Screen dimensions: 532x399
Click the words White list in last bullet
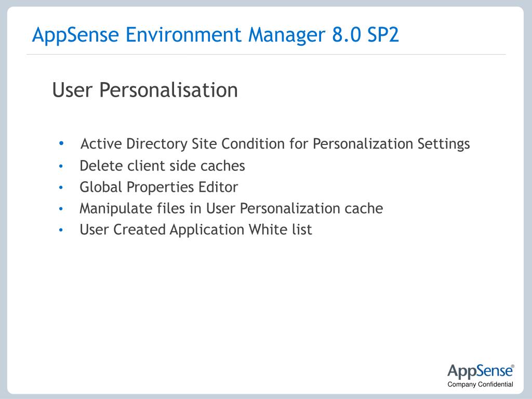click(x=280, y=230)
